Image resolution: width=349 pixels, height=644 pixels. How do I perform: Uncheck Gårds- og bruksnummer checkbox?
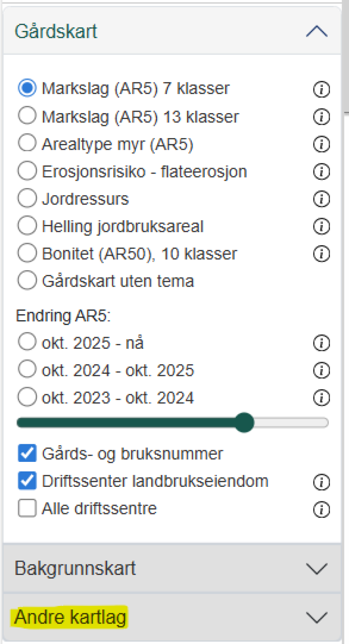(27, 454)
